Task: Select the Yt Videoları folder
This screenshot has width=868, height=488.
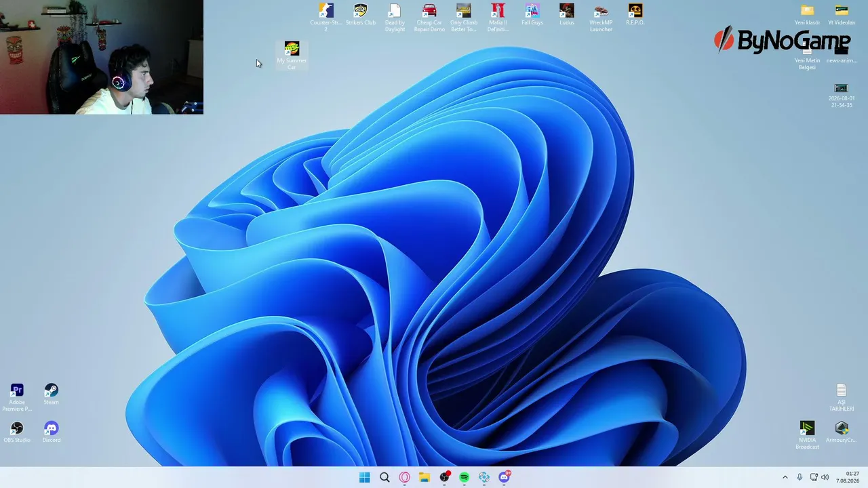Action: [x=842, y=15]
